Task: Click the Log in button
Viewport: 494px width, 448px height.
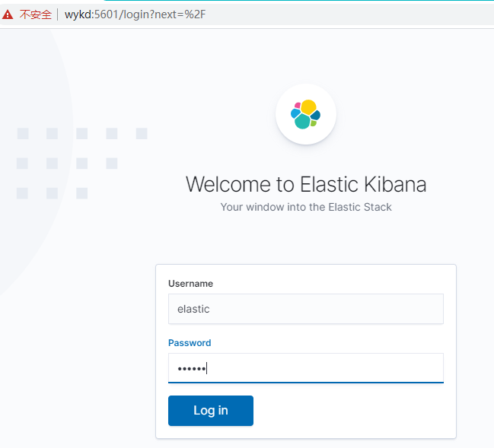Action: click(211, 411)
